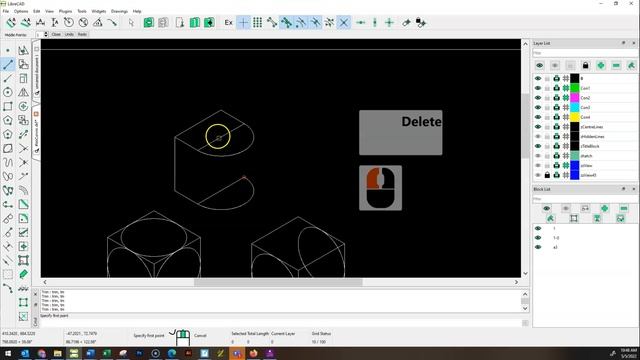Open Excel from the taskbar
This screenshot has height=360, width=640.
107,353
